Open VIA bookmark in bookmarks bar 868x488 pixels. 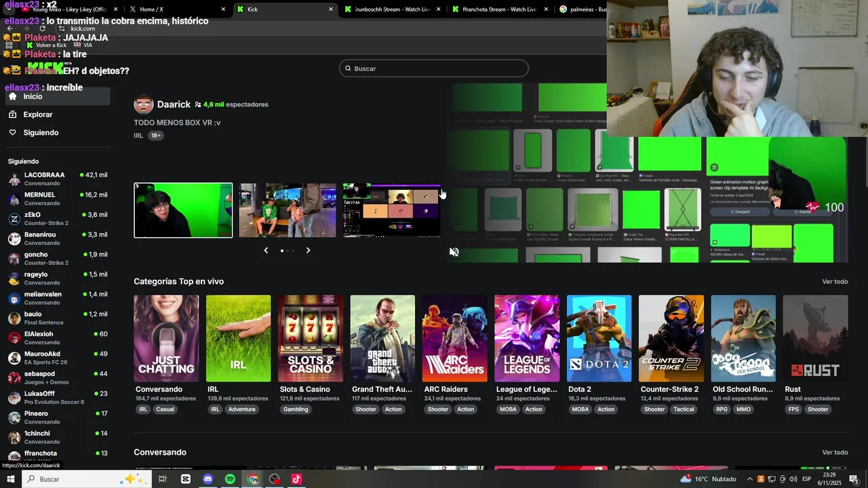click(83, 45)
